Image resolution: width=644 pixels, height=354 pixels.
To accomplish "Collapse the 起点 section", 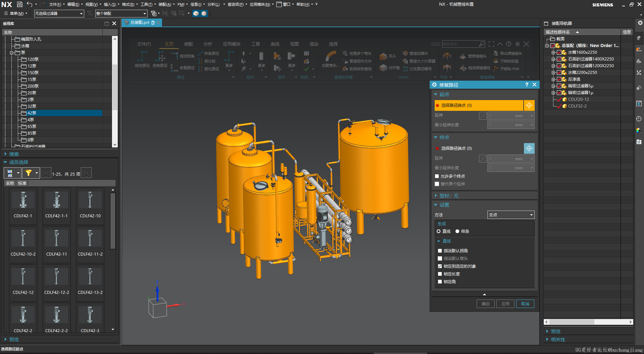I will coord(436,94).
